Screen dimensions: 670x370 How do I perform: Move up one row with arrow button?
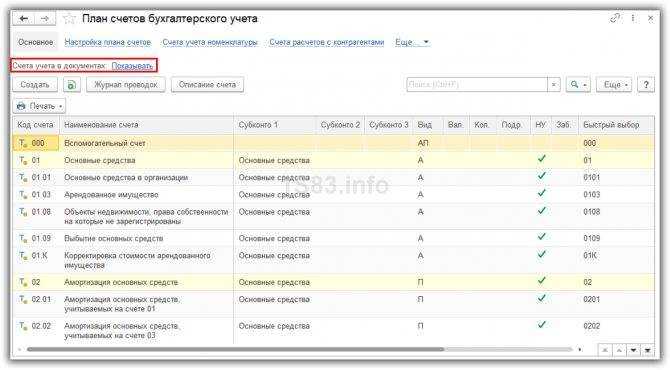[x=619, y=350]
